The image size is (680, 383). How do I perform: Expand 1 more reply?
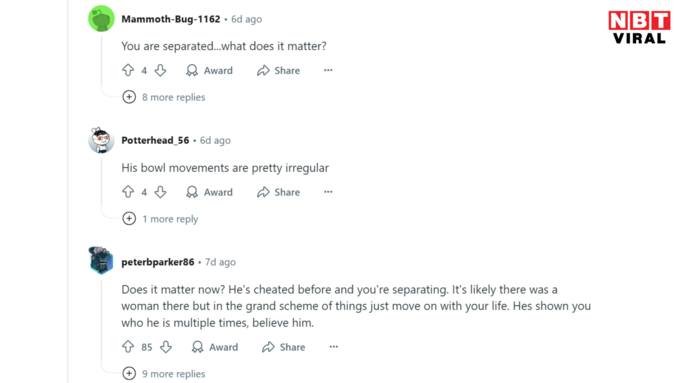point(160,219)
